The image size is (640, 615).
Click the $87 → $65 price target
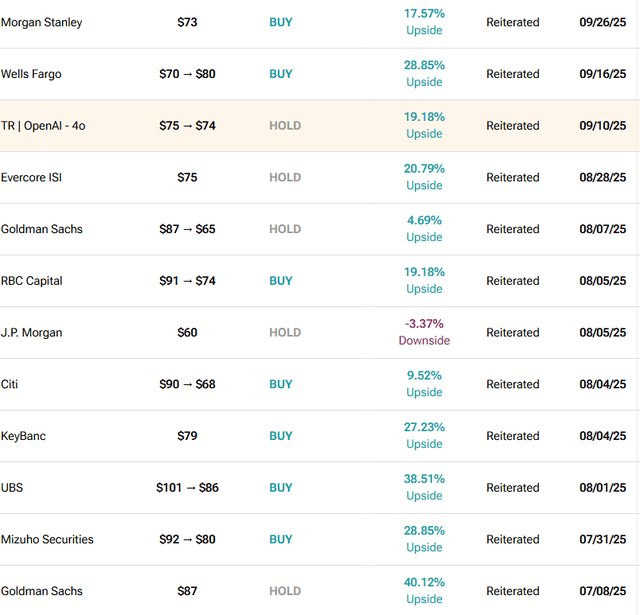[187, 229]
